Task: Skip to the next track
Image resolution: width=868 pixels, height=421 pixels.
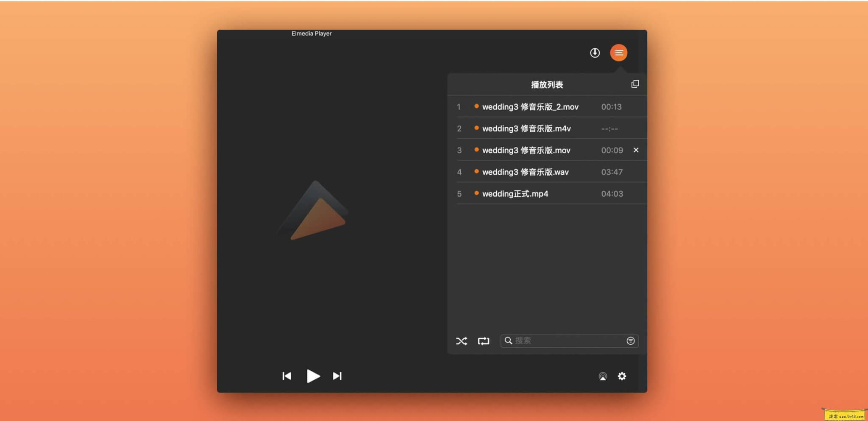Action: point(337,376)
